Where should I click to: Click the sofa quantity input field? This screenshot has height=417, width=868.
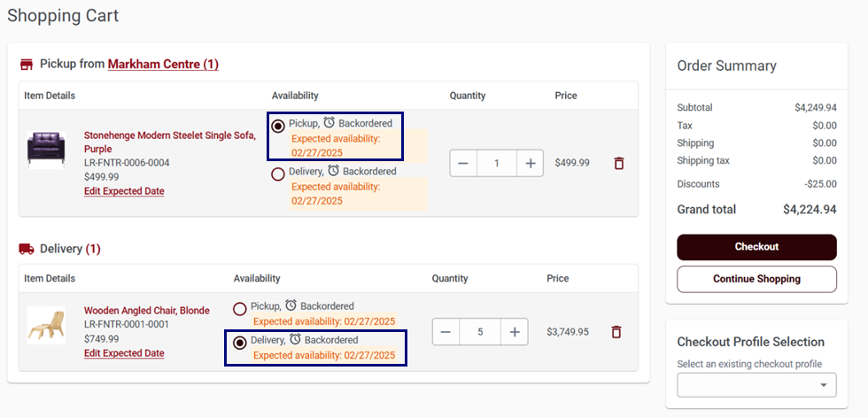coord(497,163)
